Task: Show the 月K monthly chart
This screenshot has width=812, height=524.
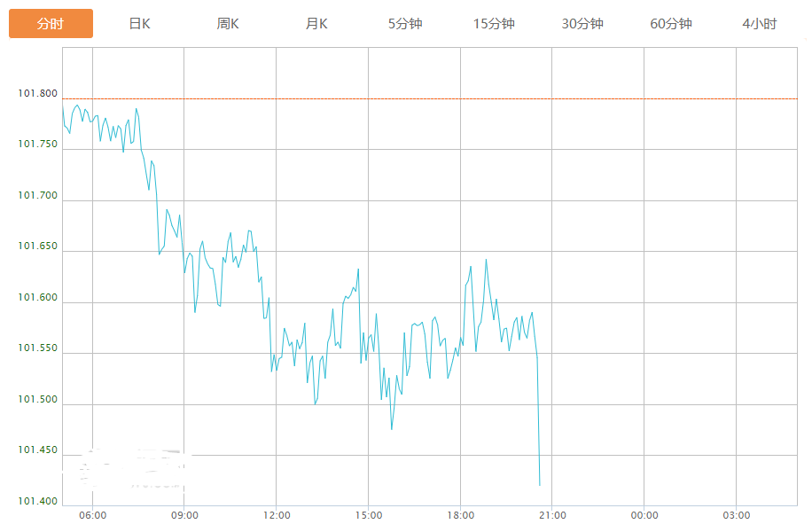Action: pos(316,24)
